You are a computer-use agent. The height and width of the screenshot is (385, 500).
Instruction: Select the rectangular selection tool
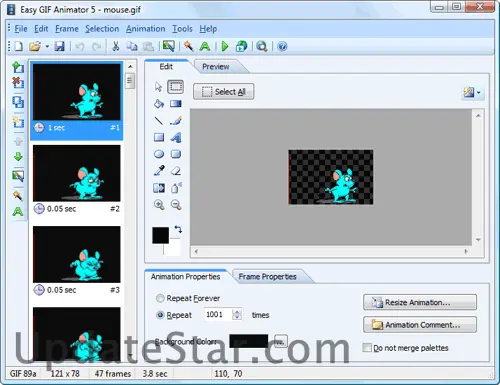[x=175, y=87]
